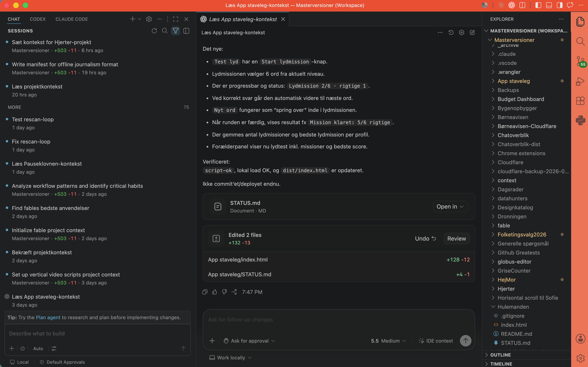Start a new chat with plus icon
This screenshot has height=367, width=588.
(x=133, y=19)
